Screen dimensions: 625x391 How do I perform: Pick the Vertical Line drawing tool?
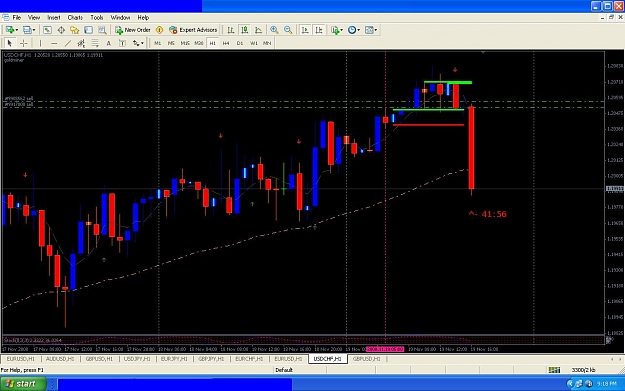(40, 43)
